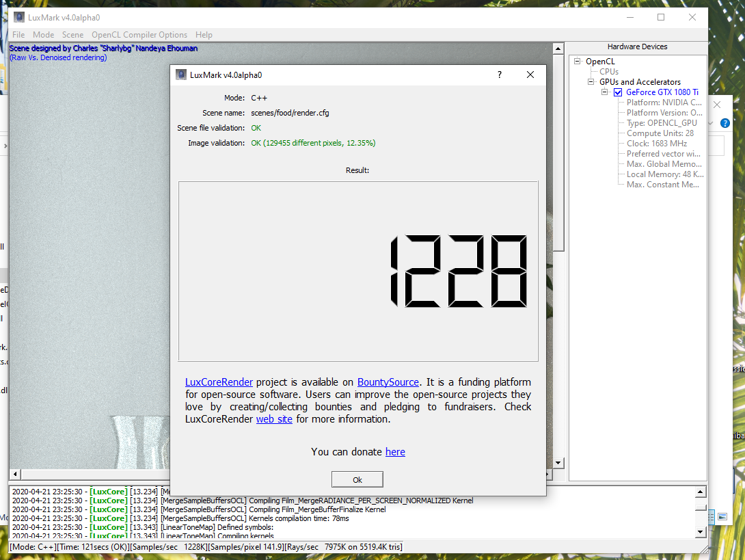This screenshot has width=745, height=560.
Task: Click the render view scroll up arrow
Action: point(558,49)
